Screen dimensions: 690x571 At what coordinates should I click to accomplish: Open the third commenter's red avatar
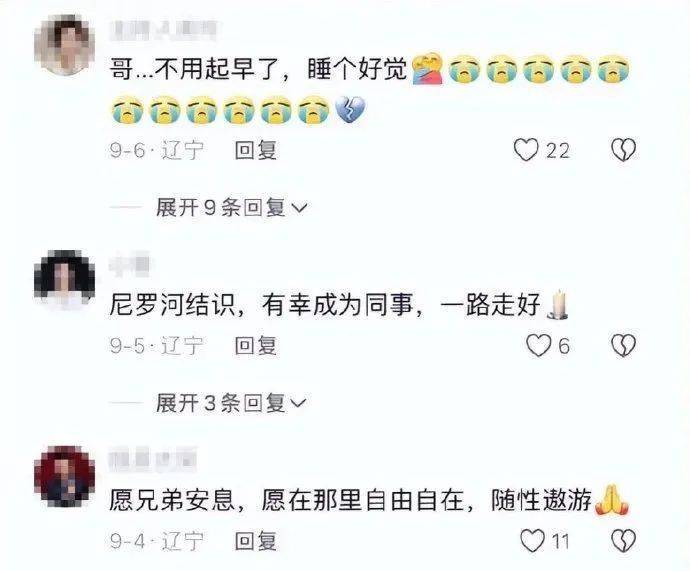point(65,476)
